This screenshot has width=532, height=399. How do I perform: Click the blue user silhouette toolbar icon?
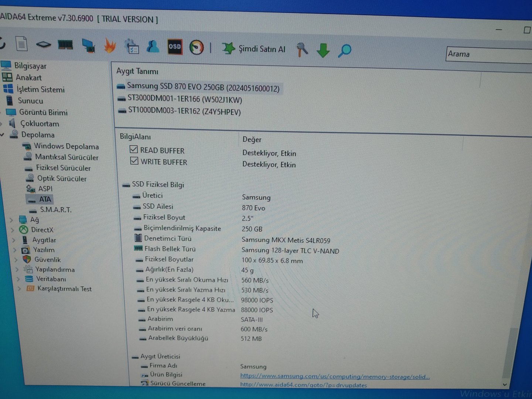click(153, 47)
